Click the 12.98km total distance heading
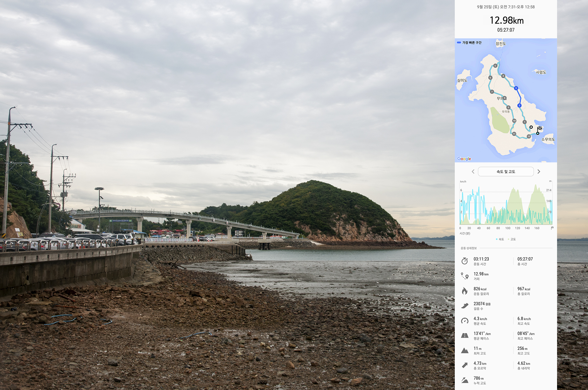This screenshot has height=390, width=588. point(506,20)
